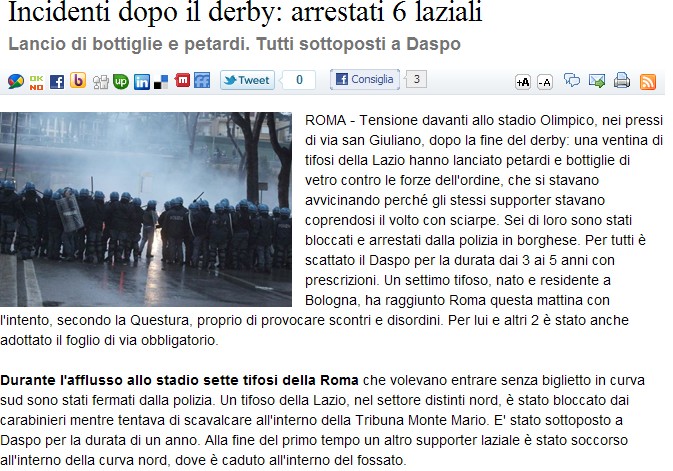Click the red Meemi share icon
Screen dimensions: 673x471
tap(182, 80)
